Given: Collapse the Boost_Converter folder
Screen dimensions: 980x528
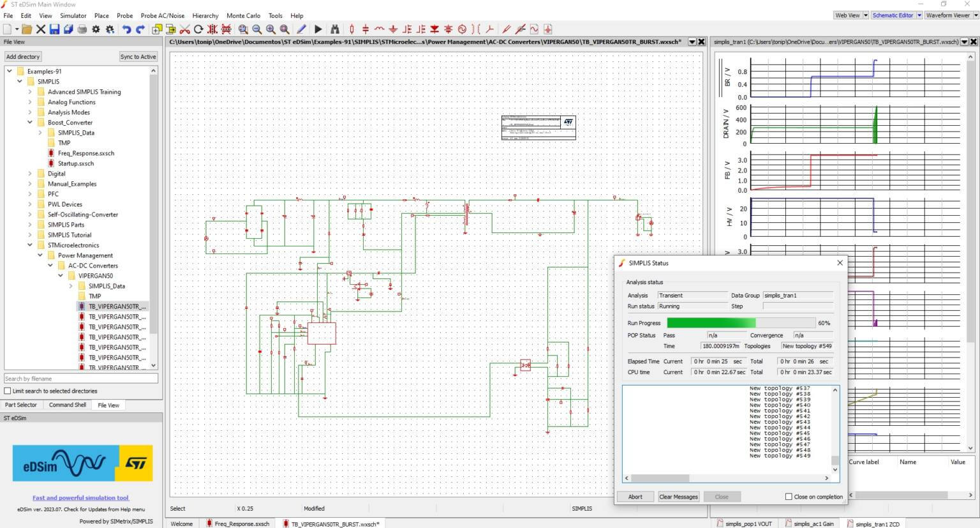Looking at the screenshot, I should click(30, 123).
